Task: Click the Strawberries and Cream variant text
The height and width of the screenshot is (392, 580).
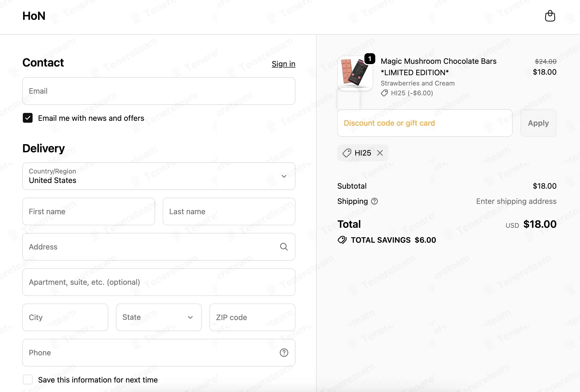Action: 418,83
